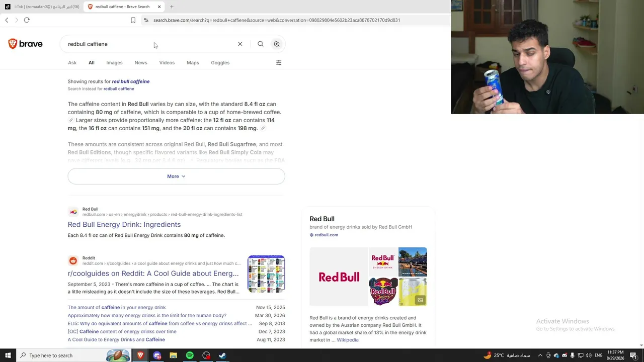Open the yellow can image thumbnail
This screenshot has height=362, width=644.
click(x=413, y=292)
